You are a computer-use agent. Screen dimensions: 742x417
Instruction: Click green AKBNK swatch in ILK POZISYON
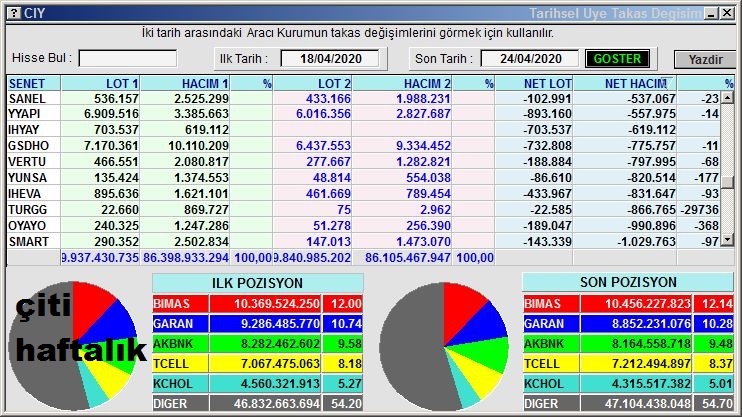tap(180, 343)
